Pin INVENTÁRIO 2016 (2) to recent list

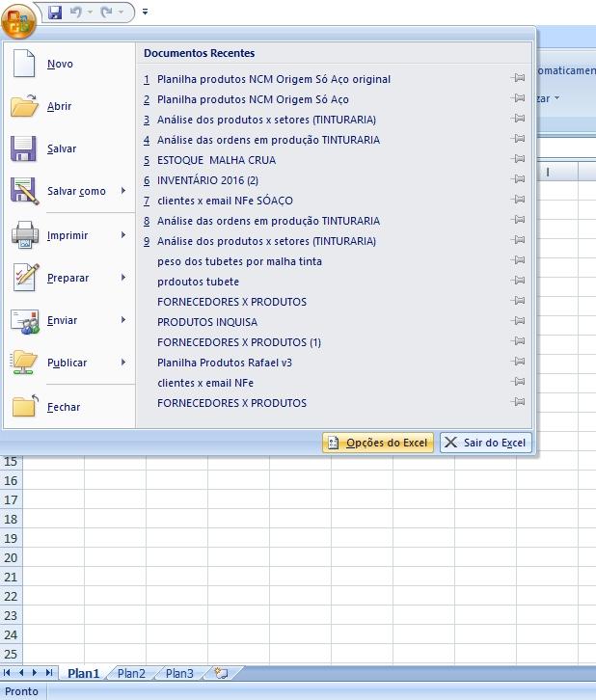point(518,179)
